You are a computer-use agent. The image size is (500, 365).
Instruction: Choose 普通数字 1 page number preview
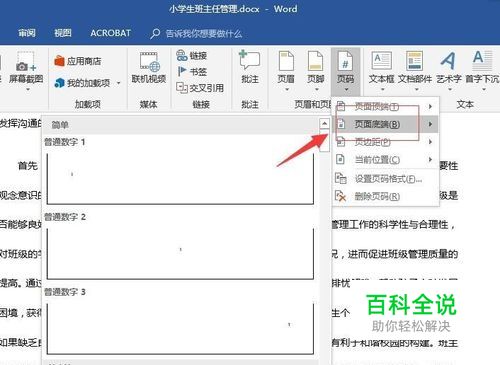[x=180, y=178]
